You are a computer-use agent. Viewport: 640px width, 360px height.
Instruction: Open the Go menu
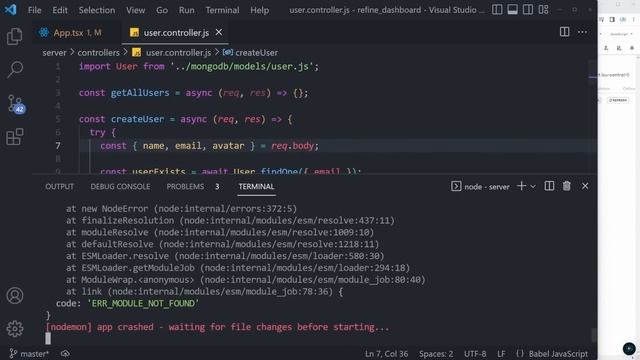tap(162, 10)
